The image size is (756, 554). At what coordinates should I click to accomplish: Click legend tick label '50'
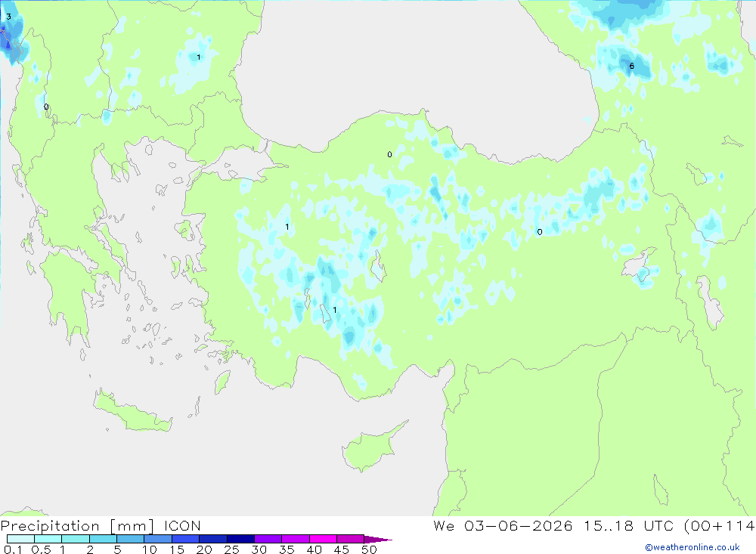(370, 549)
